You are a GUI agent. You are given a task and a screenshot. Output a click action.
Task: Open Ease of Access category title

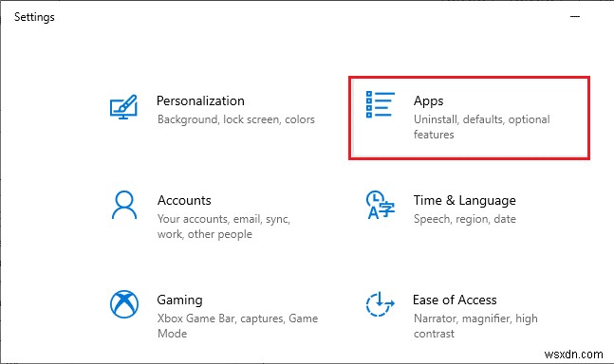click(x=455, y=300)
